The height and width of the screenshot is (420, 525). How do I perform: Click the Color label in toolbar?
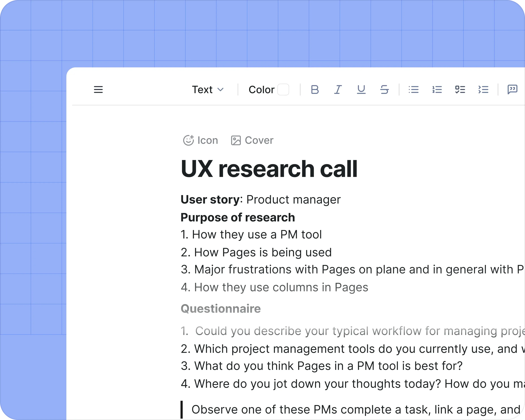(261, 90)
